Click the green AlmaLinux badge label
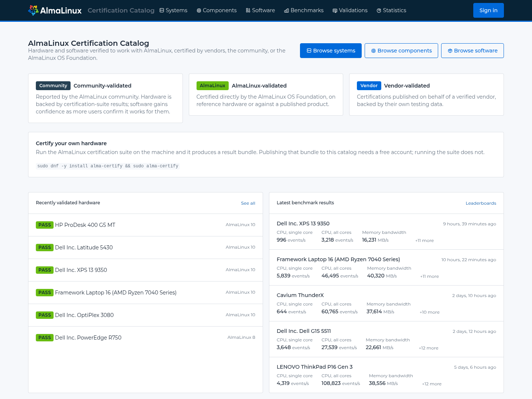The image size is (532, 399). [212, 86]
